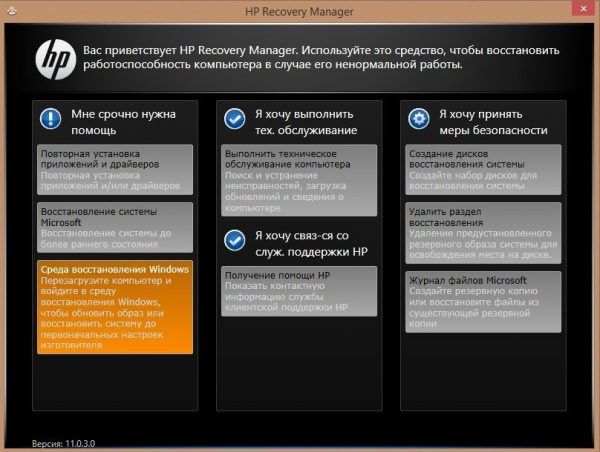Click the checkmark icon beside 'служ. поддержки HP'
This screenshot has width=600, height=452.
coord(235,240)
